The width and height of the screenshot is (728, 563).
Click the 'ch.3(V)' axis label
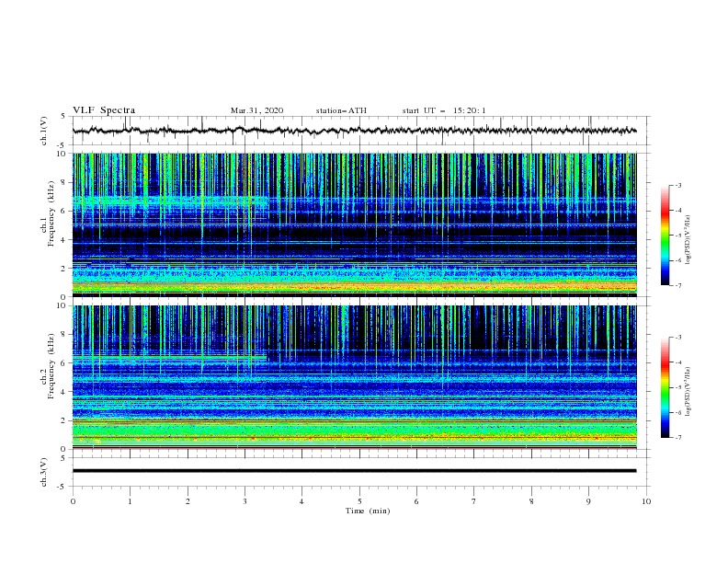tap(44, 472)
